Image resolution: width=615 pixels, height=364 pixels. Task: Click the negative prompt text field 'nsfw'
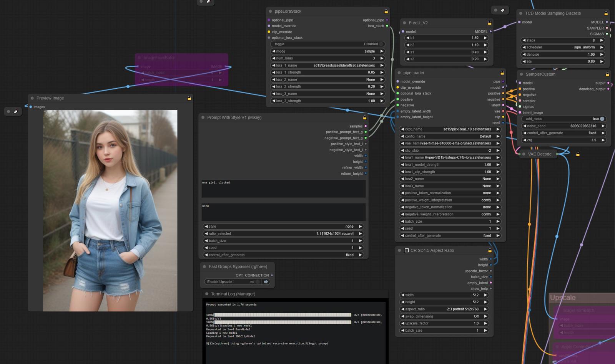[284, 212]
